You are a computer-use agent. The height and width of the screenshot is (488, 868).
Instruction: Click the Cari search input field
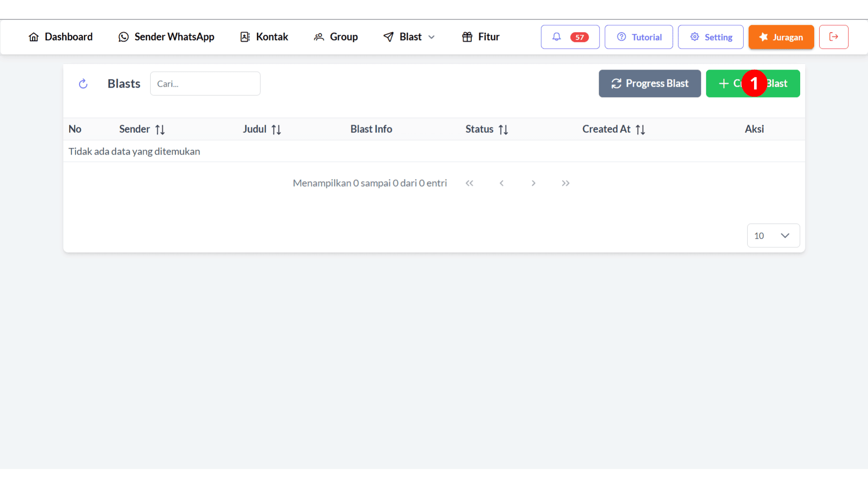pos(204,84)
